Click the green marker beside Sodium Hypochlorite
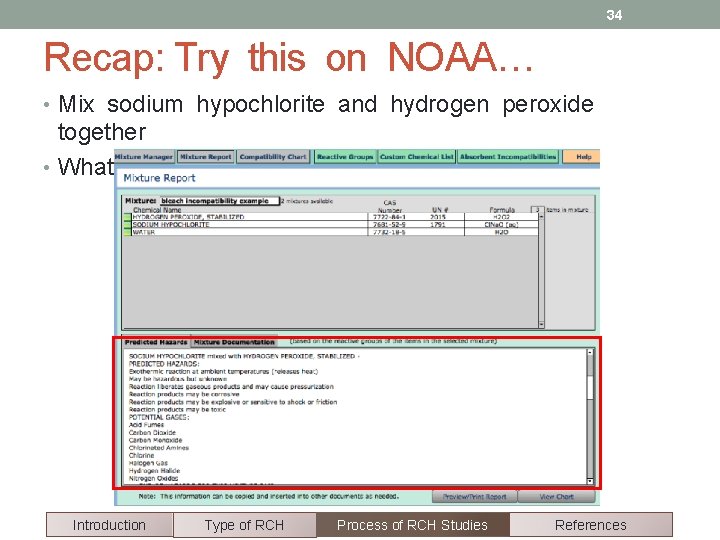 127,225
